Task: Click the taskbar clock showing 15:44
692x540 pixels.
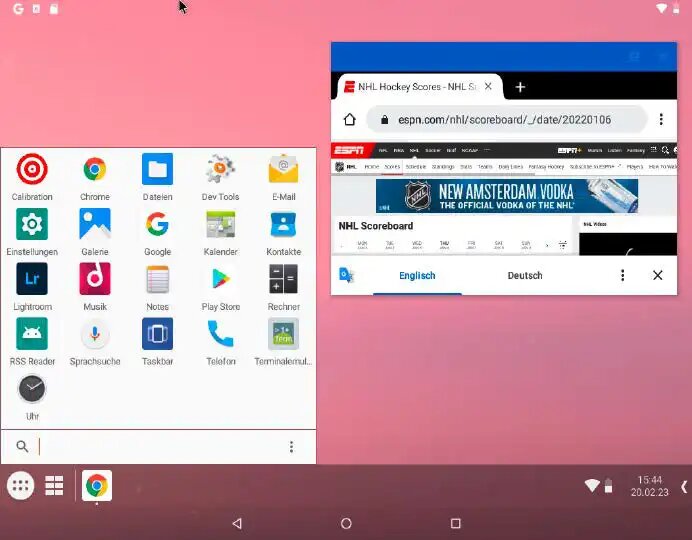Action: click(x=649, y=486)
